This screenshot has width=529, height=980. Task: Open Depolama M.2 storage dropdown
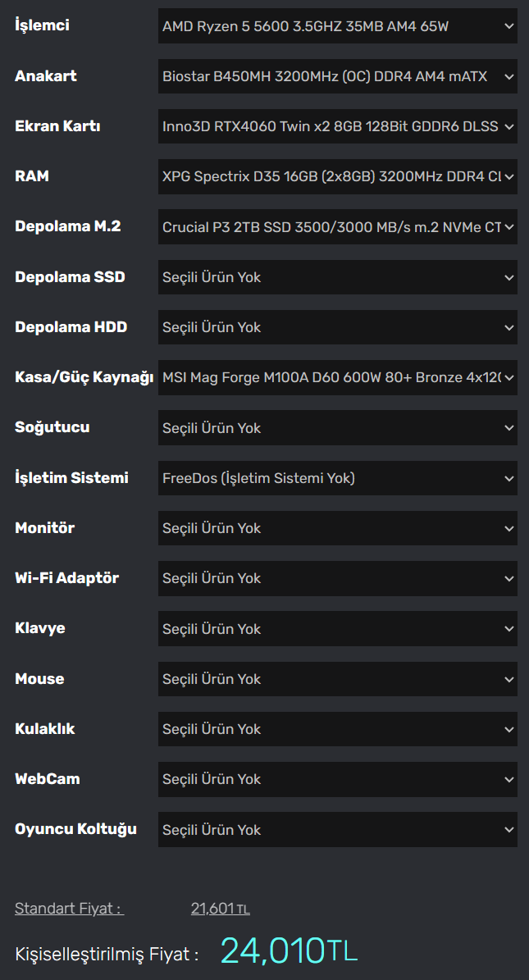pos(338,227)
